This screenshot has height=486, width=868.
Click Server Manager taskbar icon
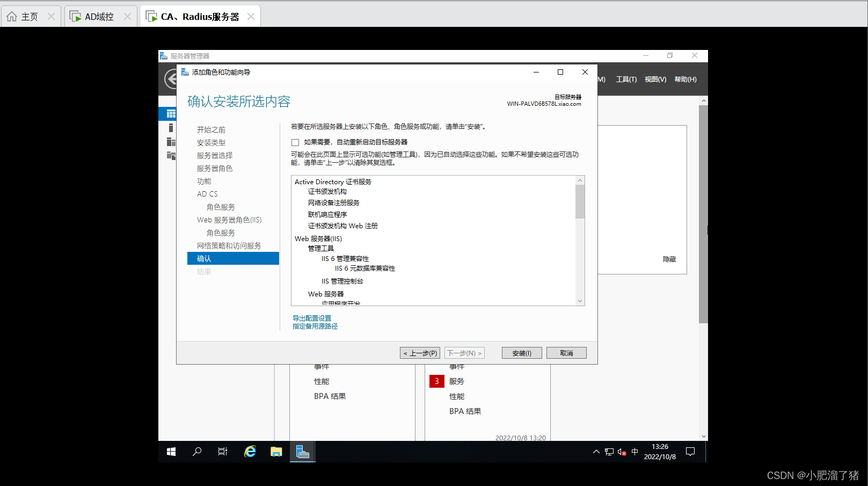303,452
